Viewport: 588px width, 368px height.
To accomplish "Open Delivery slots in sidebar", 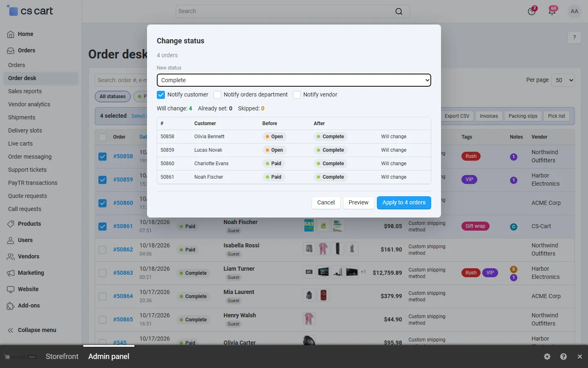I will click(25, 130).
